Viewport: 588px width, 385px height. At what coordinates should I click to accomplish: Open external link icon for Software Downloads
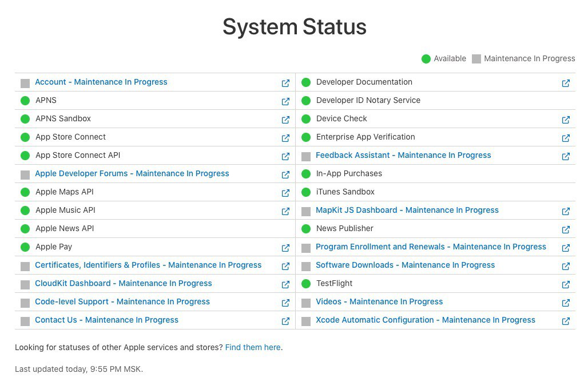click(x=566, y=266)
